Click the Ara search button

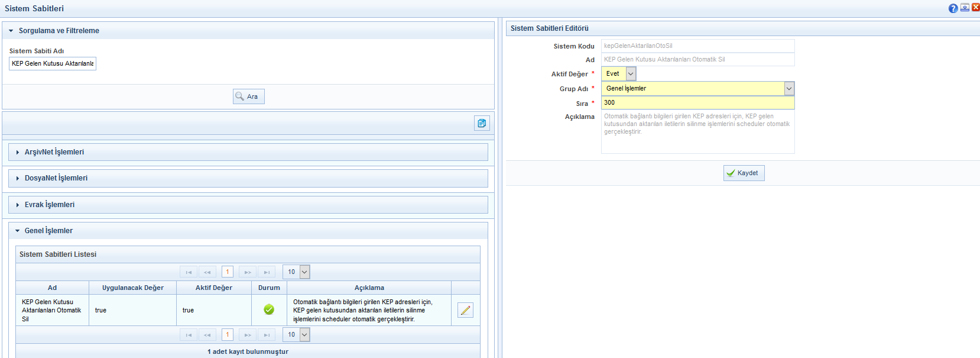click(248, 96)
